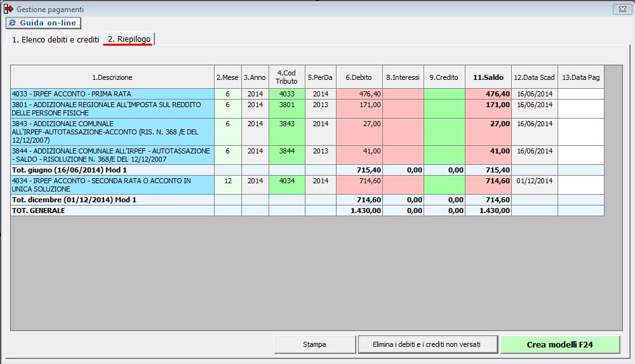Screen dimensions: 635x364
Task: Switch to Elenco debiti e crediti tab
Action: [x=55, y=39]
